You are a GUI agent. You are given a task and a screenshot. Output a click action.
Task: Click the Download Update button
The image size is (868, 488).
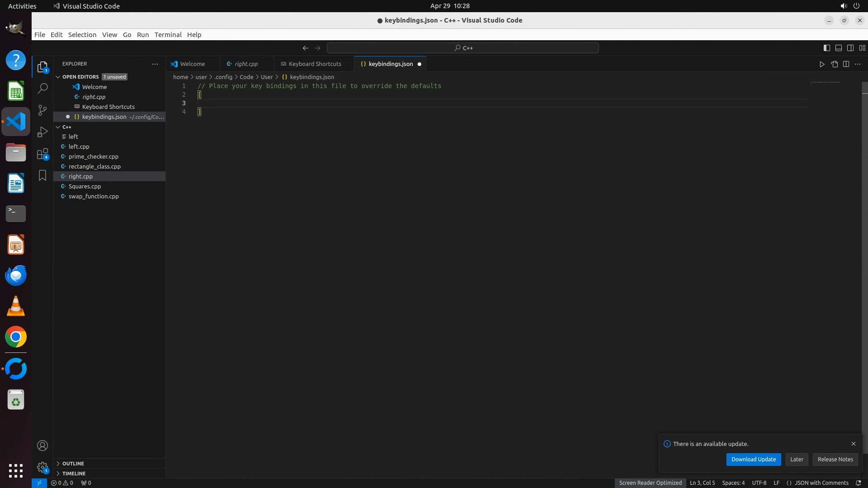click(x=753, y=460)
